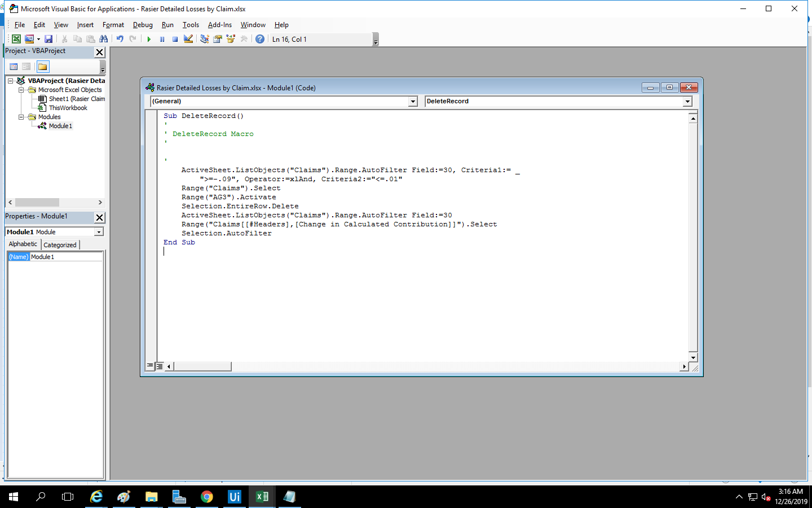Open the Debug menu

coord(143,25)
